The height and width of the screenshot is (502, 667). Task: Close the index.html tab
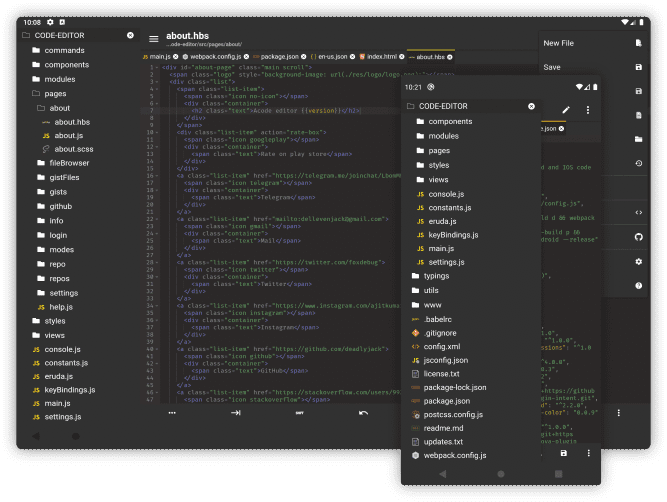(x=402, y=57)
